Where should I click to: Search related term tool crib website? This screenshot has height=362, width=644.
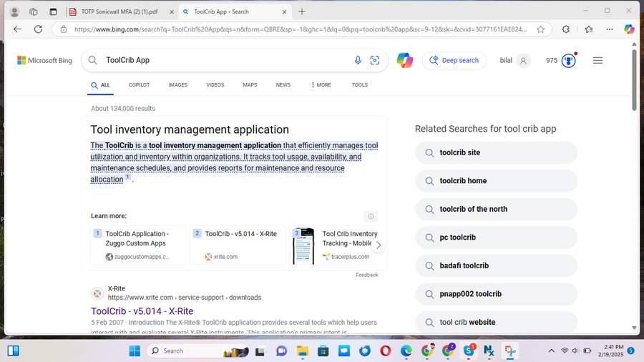click(496, 323)
